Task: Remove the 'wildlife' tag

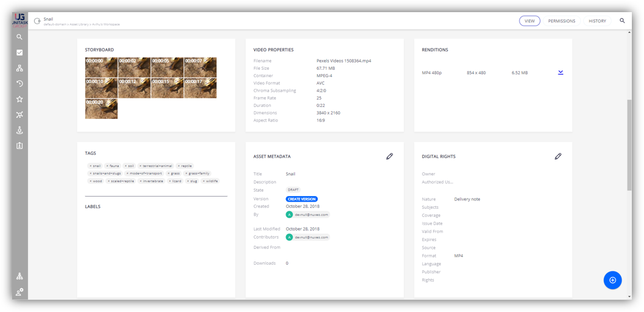Action: point(203,181)
